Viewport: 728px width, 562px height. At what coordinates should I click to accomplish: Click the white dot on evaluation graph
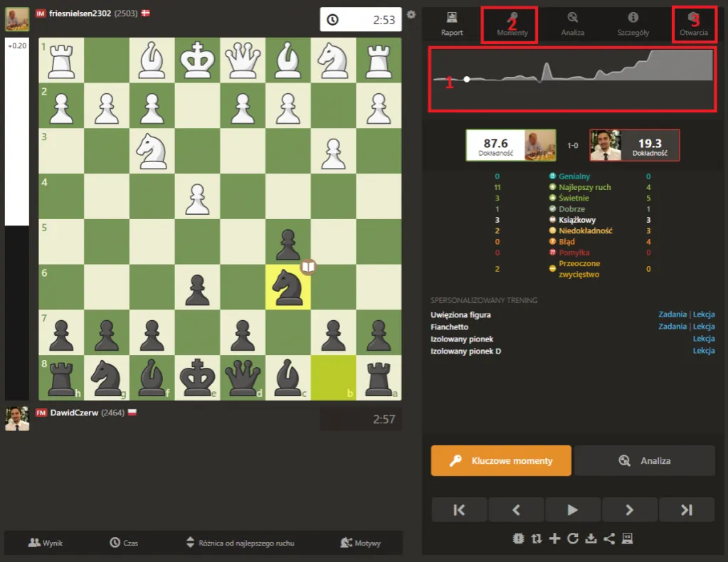tap(467, 79)
